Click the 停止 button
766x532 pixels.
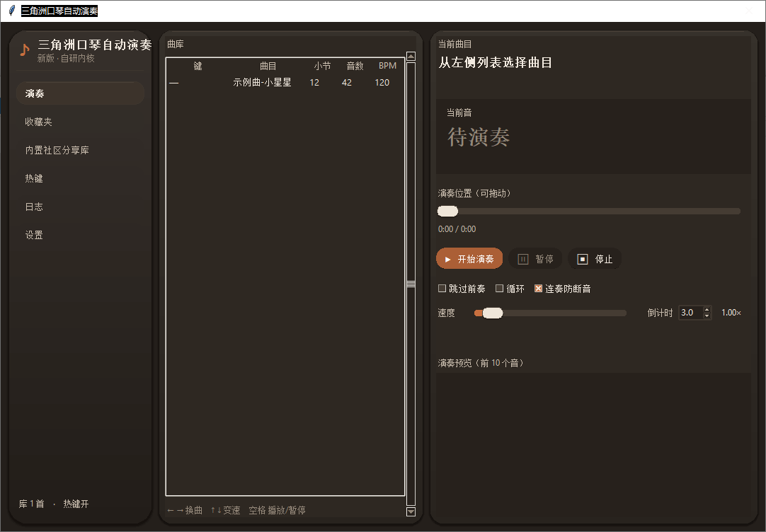595,259
